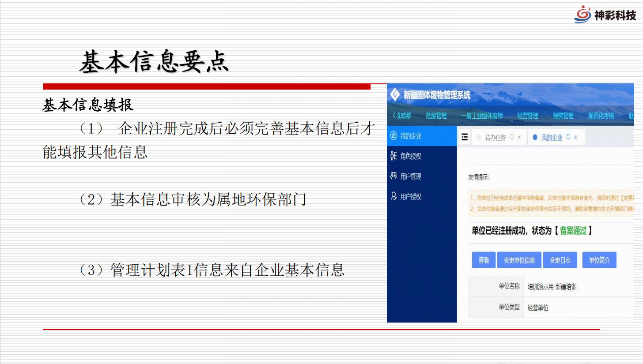Image resolution: width=643 pixels, height=364 pixels.
Task: Collapse the sidebar with the menu toggle
Action: (464, 137)
